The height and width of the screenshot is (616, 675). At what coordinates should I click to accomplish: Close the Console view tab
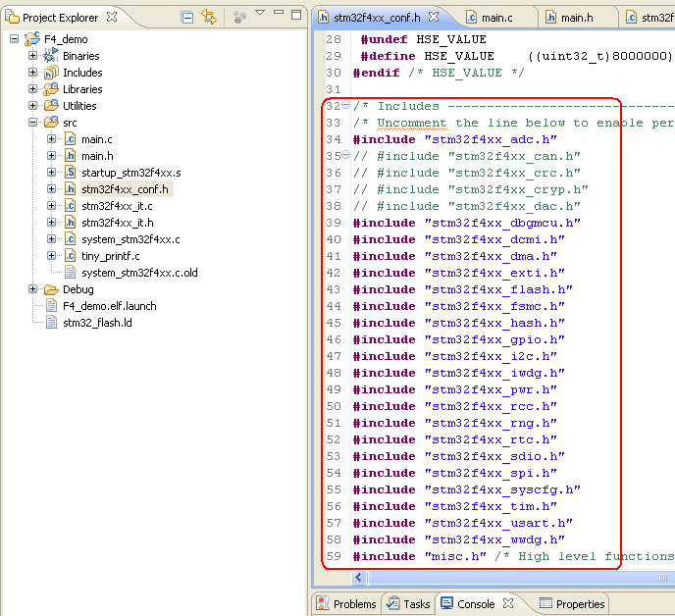(508, 603)
